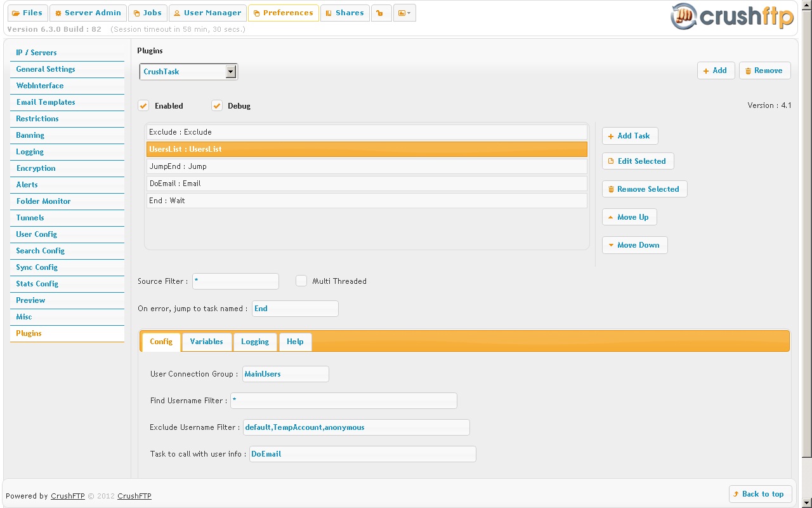Click the Task to call field
Image resolution: width=812 pixels, height=508 pixels.
pyautogui.click(x=363, y=454)
